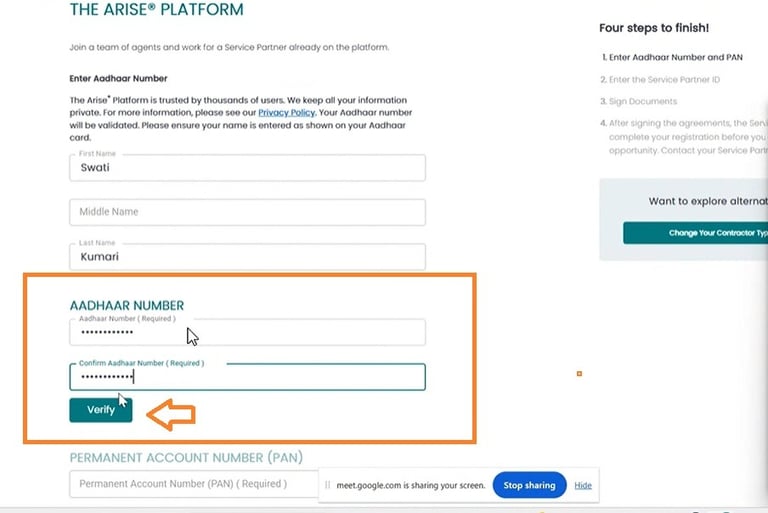The image size is (768, 513).
Task: Focus the First Name field
Action: (247, 168)
